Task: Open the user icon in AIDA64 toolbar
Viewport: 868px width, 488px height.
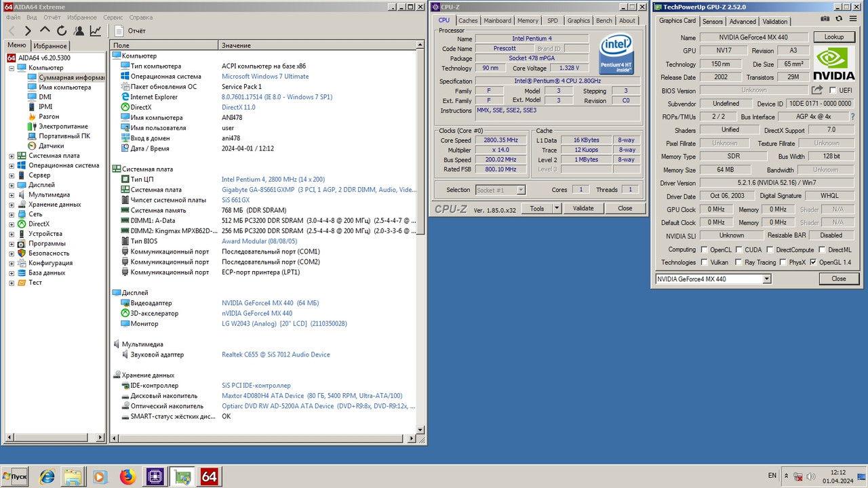Action: click(79, 30)
